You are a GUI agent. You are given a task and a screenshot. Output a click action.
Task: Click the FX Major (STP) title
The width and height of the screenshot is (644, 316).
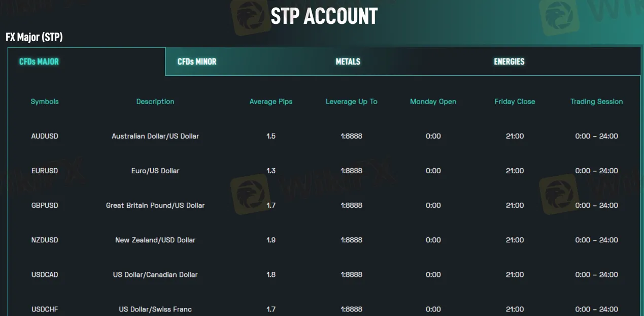pos(34,37)
